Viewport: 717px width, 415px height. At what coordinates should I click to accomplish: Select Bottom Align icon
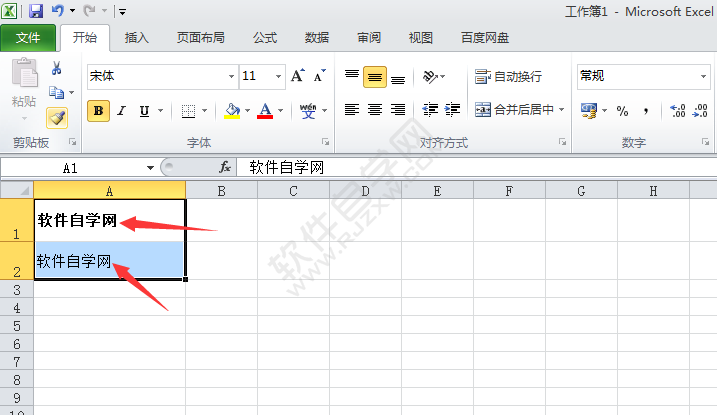(x=398, y=78)
